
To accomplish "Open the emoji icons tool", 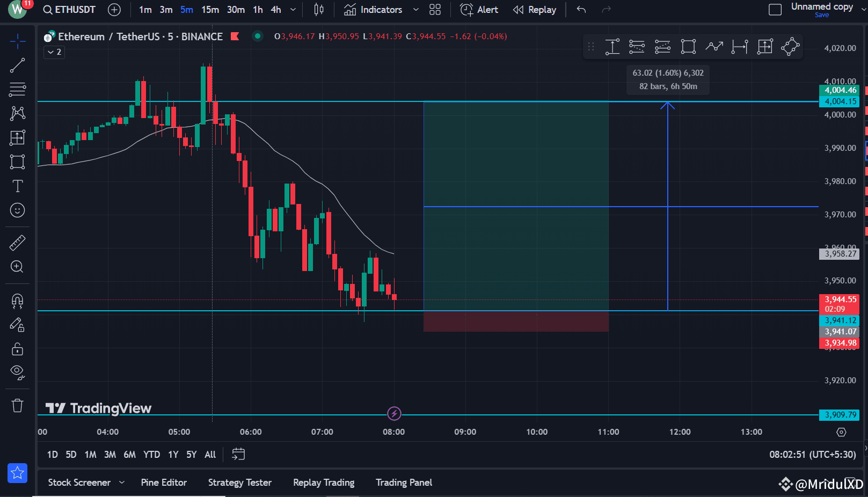I will [17, 210].
